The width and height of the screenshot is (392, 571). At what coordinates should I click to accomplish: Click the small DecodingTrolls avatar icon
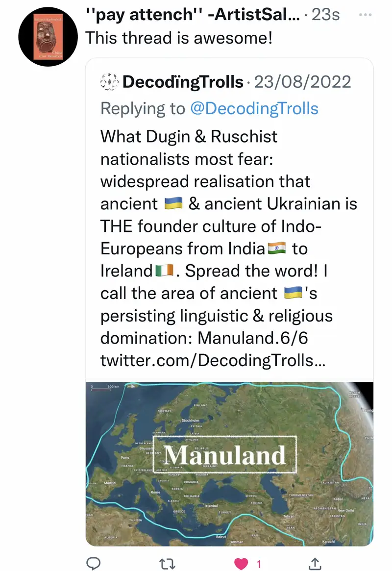click(x=109, y=81)
